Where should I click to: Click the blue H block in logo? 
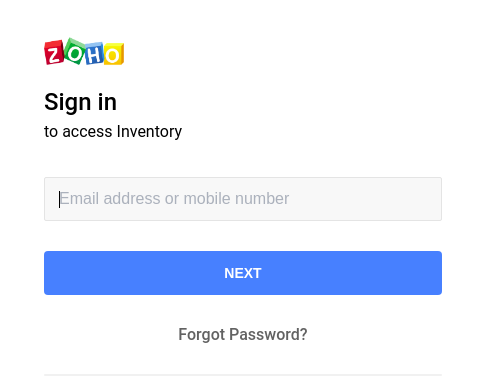tap(94, 53)
